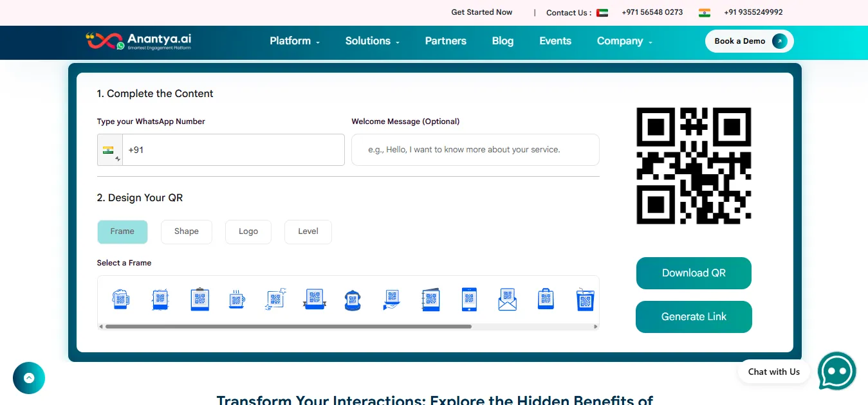Click the '1. Complete the Content' heading

coord(155,94)
